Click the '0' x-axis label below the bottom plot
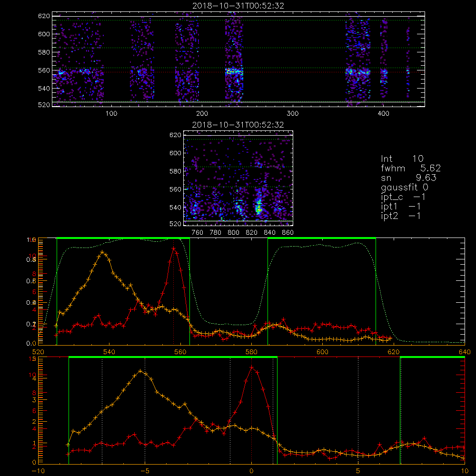 point(251,471)
